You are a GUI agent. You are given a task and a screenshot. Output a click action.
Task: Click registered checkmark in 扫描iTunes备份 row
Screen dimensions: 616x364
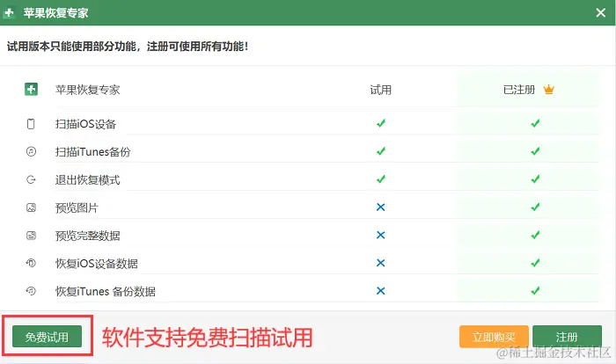click(535, 151)
